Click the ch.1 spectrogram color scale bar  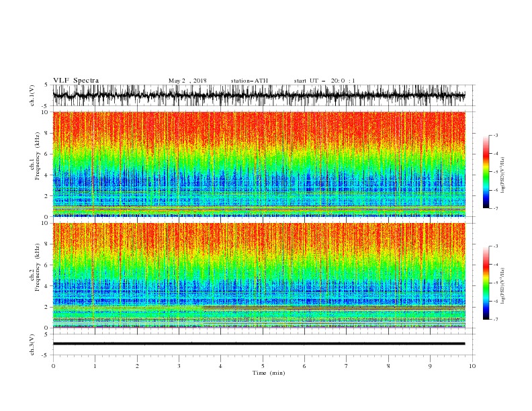point(486,172)
